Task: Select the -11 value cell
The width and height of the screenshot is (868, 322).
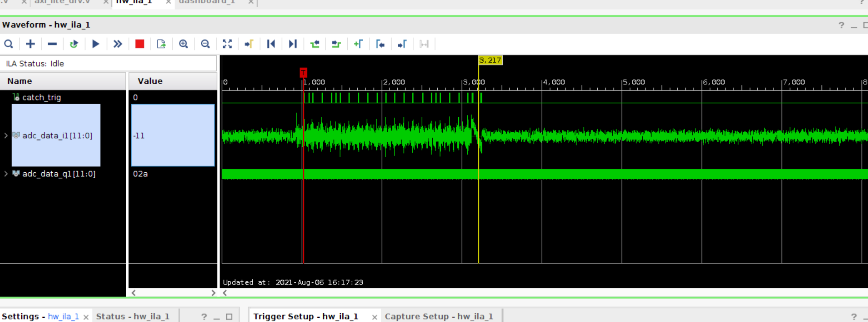Action: [173, 136]
